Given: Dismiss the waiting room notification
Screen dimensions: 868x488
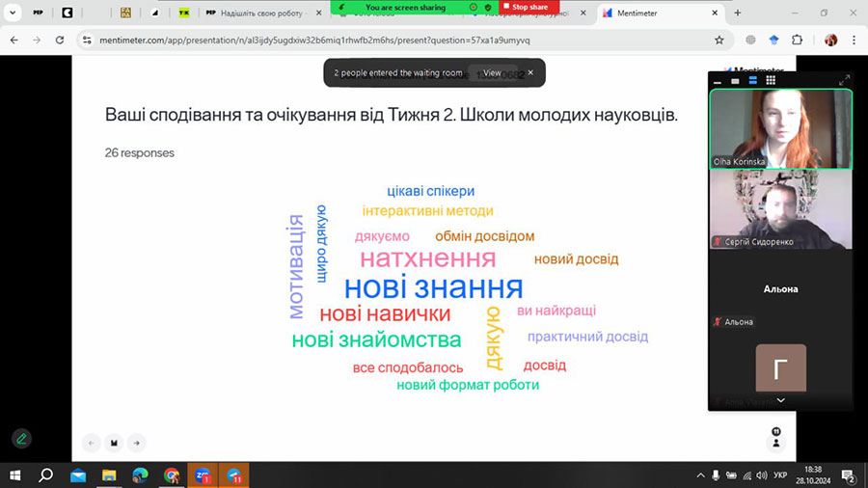Looking at the screenshot, I should [x=530, y=72].
